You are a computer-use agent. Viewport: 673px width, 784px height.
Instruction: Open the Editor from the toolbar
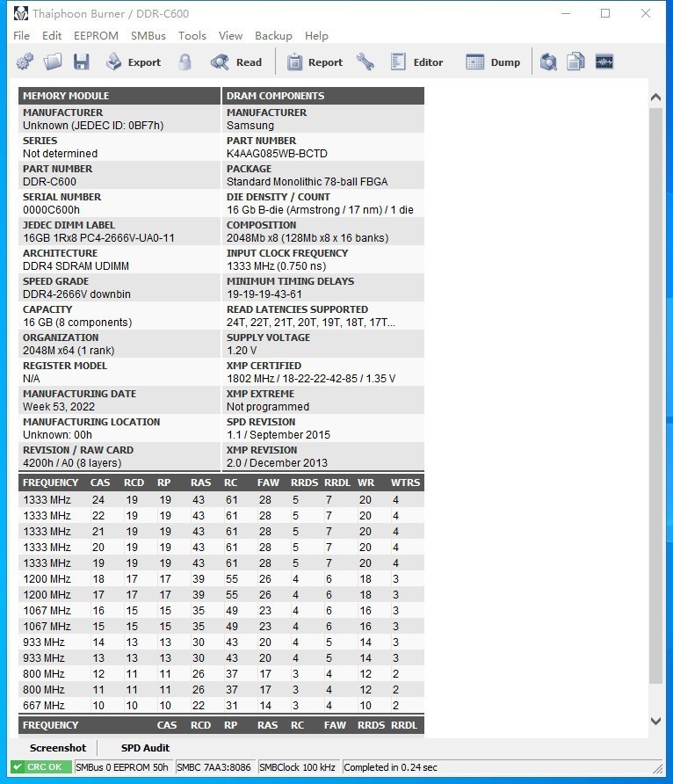coord(416,62)
